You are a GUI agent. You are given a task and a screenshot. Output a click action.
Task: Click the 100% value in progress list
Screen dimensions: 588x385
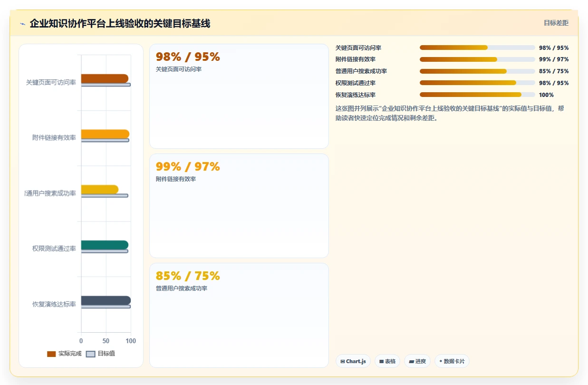coord(546,95)
